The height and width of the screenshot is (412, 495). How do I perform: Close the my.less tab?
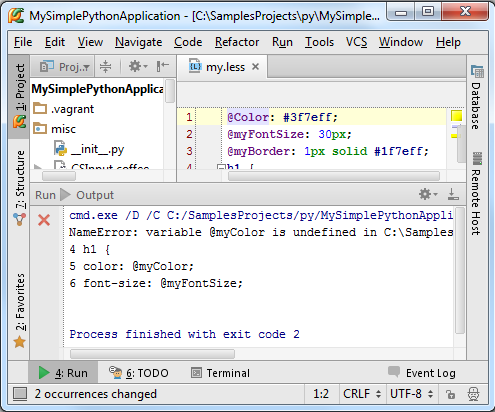click(256, 67)
